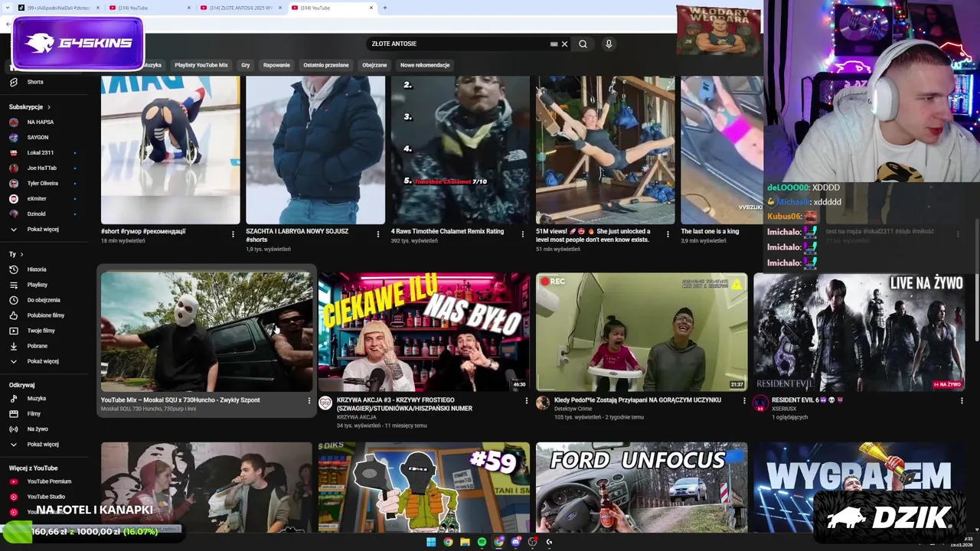The image size is (980, 551).
Task: Open the Windows Start menu
Action: coord(431,542)
